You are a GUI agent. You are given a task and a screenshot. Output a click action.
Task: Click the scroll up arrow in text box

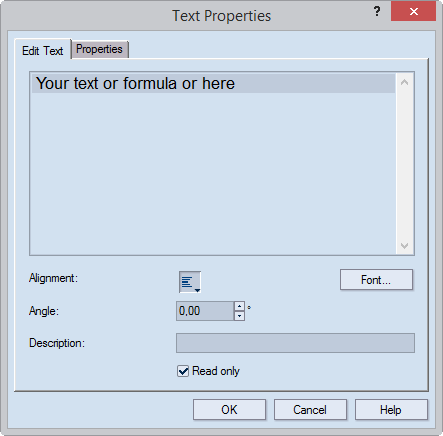pyautogui.click(x=405, y=82)
